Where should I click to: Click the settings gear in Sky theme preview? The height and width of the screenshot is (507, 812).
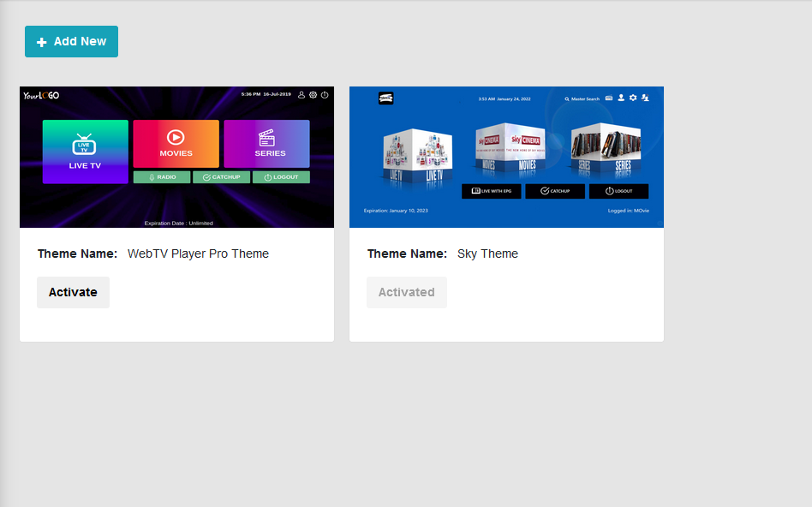click(633, 98)
